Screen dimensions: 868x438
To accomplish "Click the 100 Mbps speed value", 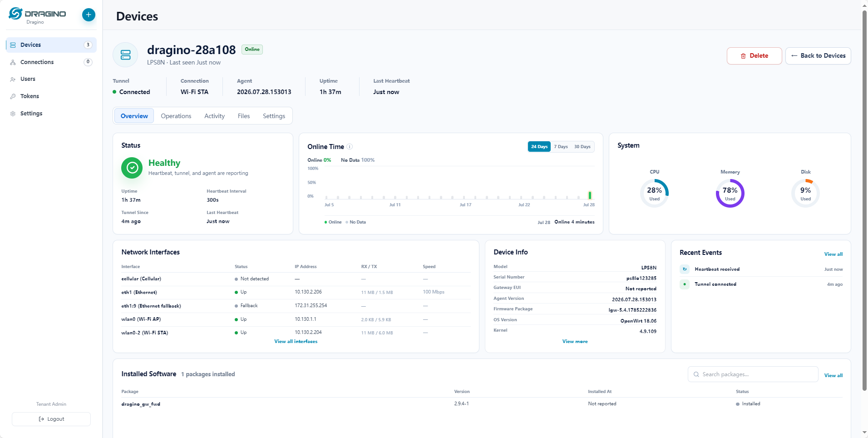I will point(434,292).
